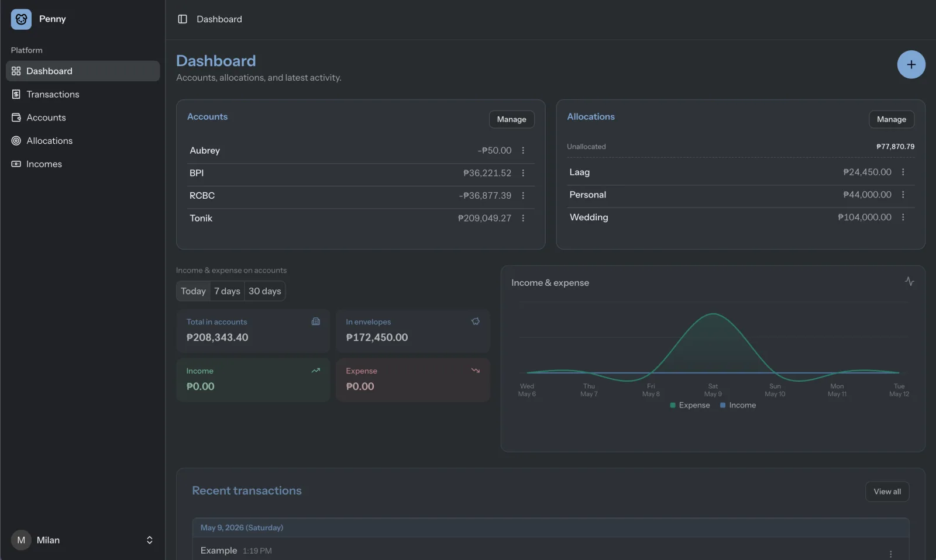The width and height of the screenshot is (936, 560).
Task: Open Transactions page from sidebar
Action: [82, 94]
